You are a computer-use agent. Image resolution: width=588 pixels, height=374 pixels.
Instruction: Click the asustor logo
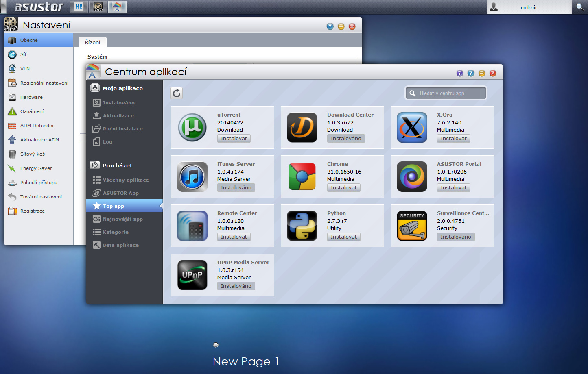(x=39, y=7)
